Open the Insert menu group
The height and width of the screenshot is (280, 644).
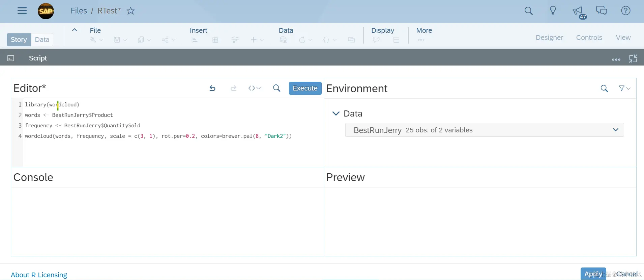[198, 30]
